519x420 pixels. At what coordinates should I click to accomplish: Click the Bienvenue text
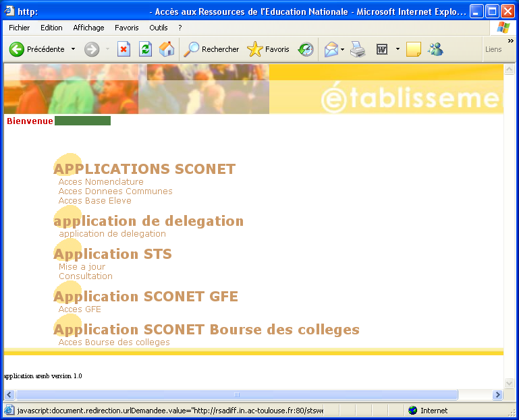pos(30,121)
